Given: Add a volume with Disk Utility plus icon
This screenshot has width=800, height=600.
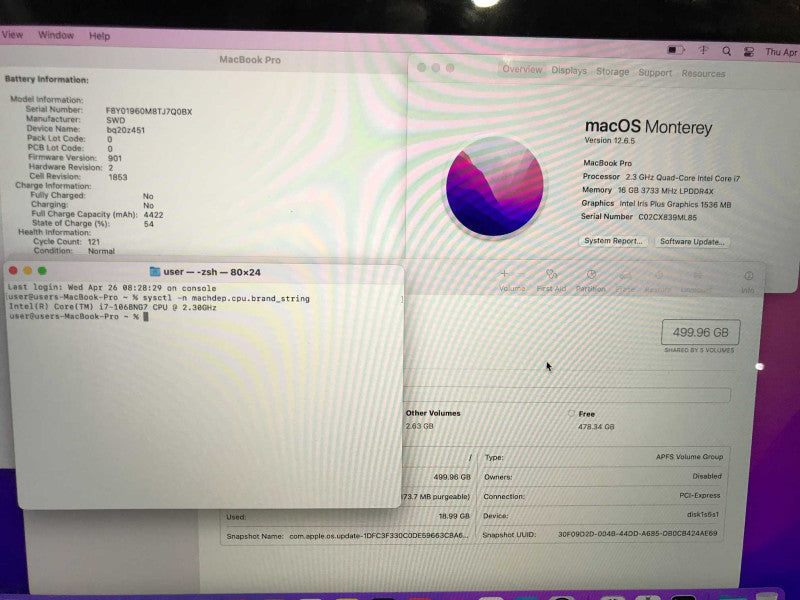Looking at the screenshot, I should point(504,274).
